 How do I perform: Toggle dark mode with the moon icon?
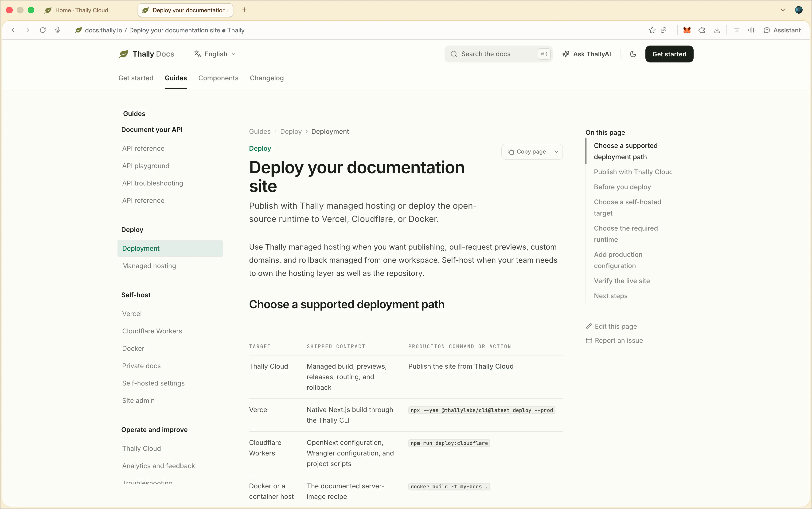[x=633, y=54]
